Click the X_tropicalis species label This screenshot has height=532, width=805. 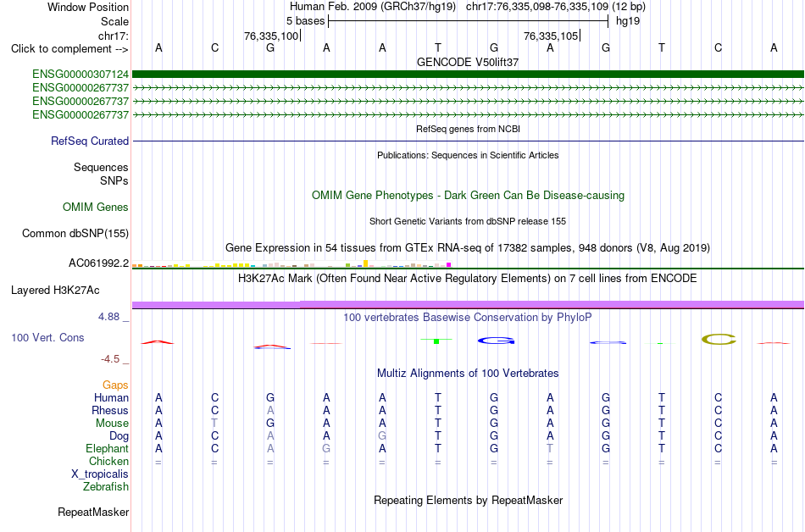click(100, 474)
